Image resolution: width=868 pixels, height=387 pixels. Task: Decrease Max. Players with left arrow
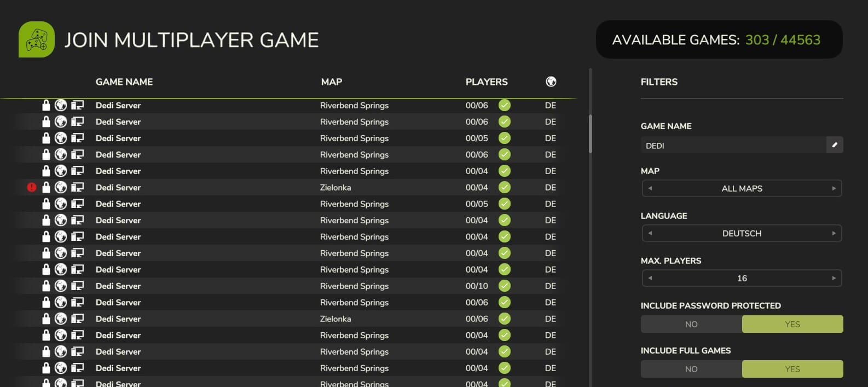click(650, 278)
